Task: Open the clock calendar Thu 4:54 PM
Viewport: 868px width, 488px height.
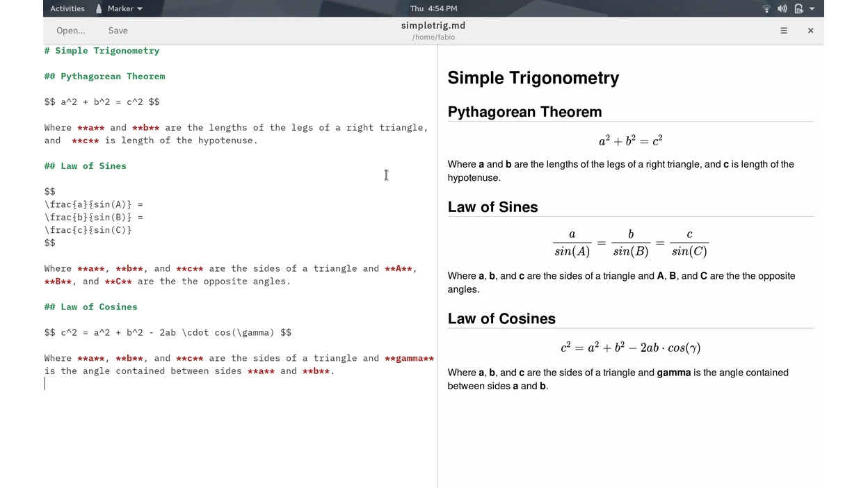Action: pos(433,8)
